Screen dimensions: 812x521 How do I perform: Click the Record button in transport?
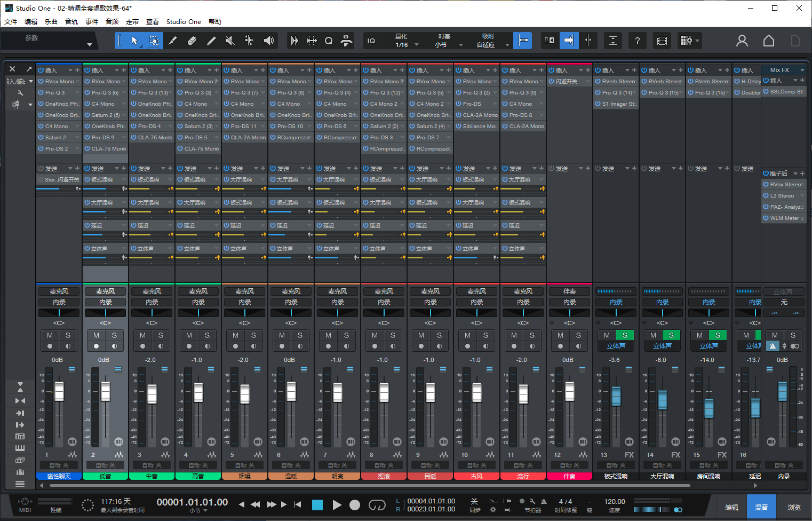(355, 505)
